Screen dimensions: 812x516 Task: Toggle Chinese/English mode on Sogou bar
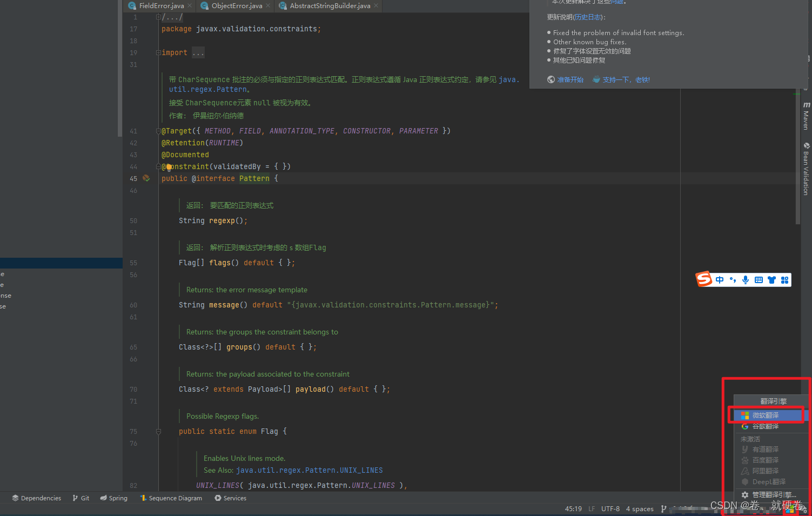[x=720, y=280]
